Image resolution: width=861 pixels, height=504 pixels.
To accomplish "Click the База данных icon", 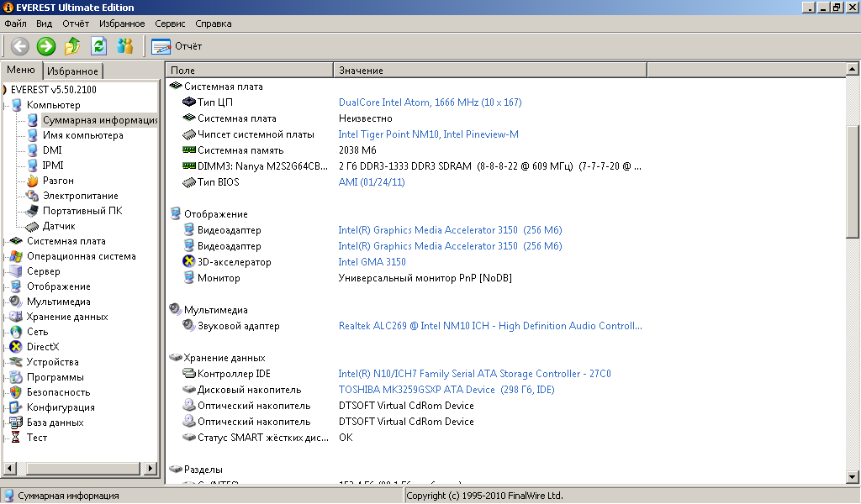I will (x=17, y=423).
